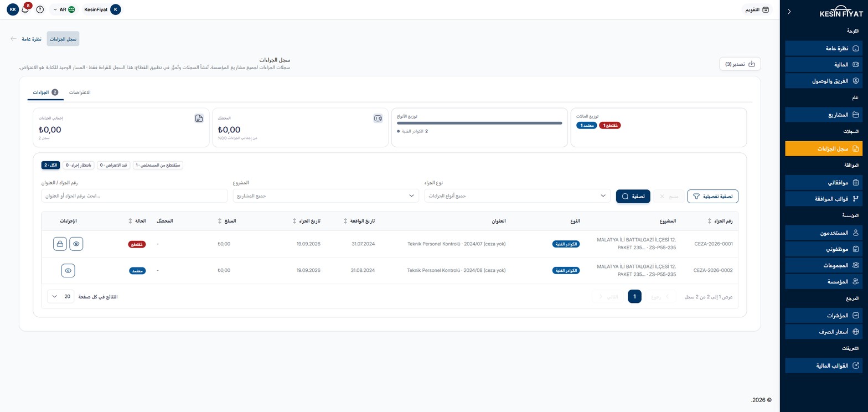Toggle the سيُقتطع من المستخلص · 1 chip

tap(158, 165)
